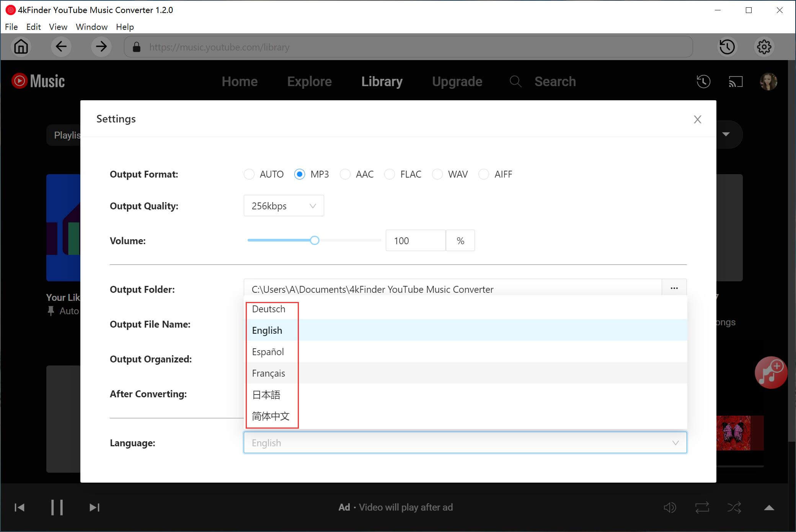The height and width of the screenshot is (532, 796).
Task: Go forward with the right arrow button
Action: point(101,47)
